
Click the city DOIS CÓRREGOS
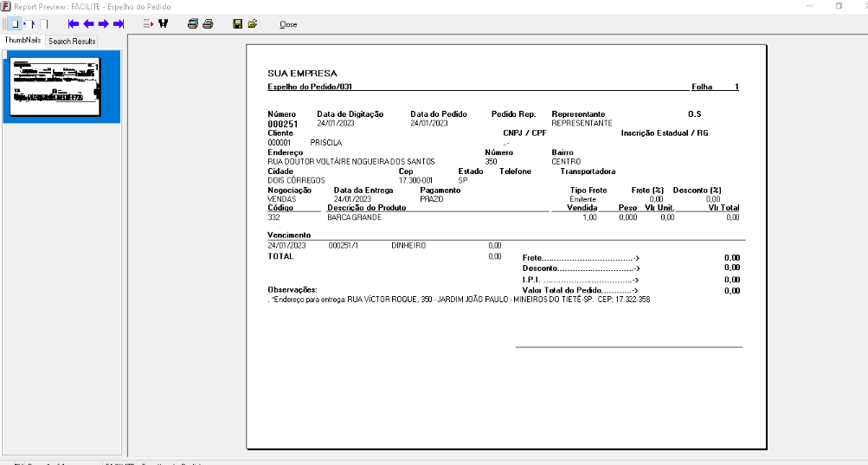coord(296,181)
